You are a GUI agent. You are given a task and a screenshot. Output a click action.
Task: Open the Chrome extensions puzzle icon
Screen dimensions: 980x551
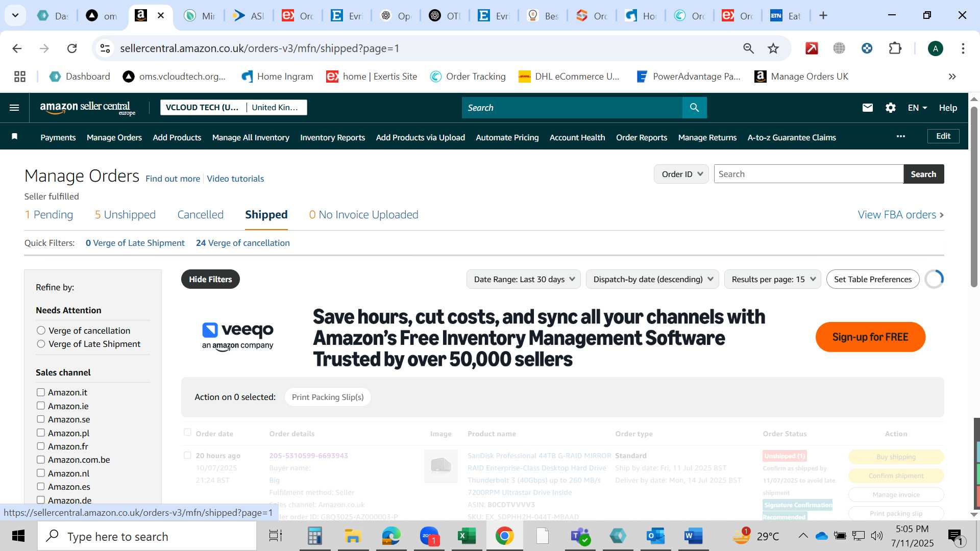(x=895, y=48)
